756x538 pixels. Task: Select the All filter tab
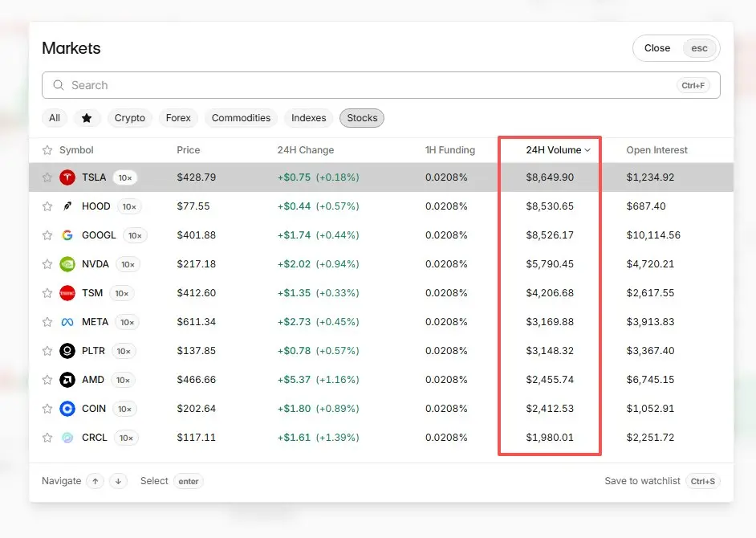(x=55, y=118)
